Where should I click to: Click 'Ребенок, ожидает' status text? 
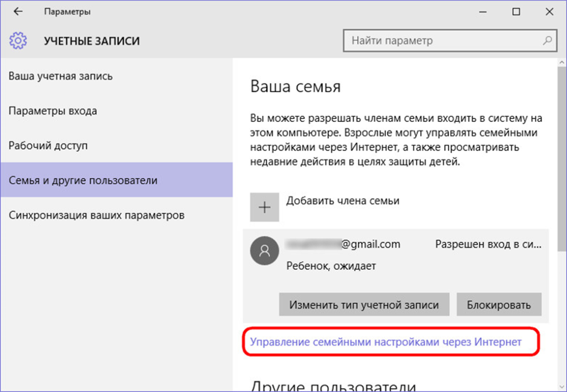coord(331,266)
